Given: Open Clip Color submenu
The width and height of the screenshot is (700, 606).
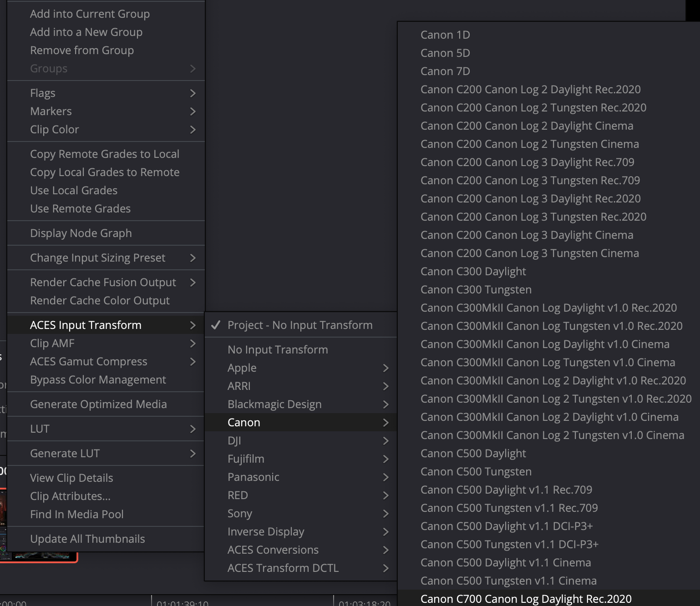Looking at the screenshot, I should click(x=106, y=129).
